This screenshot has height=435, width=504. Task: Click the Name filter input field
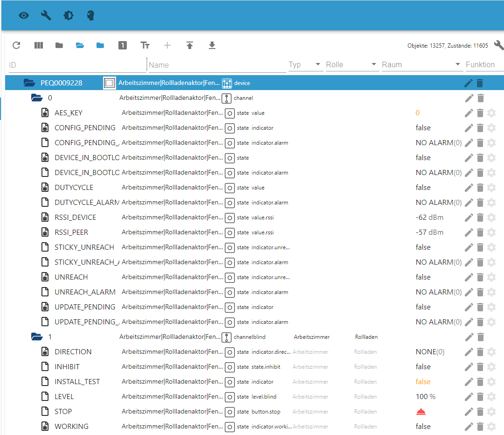click(x=217, y=65)
